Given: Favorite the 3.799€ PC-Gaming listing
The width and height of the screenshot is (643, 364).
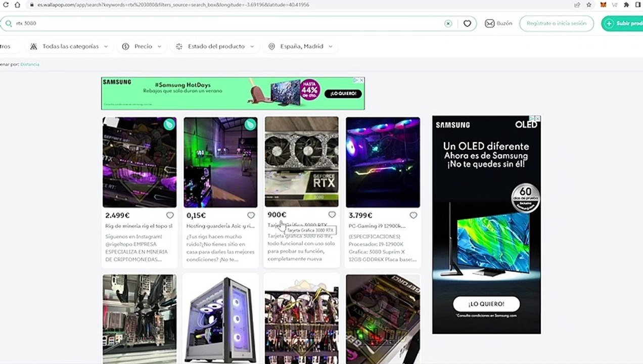Looking at the screenshot, I should tap(413, 215).
